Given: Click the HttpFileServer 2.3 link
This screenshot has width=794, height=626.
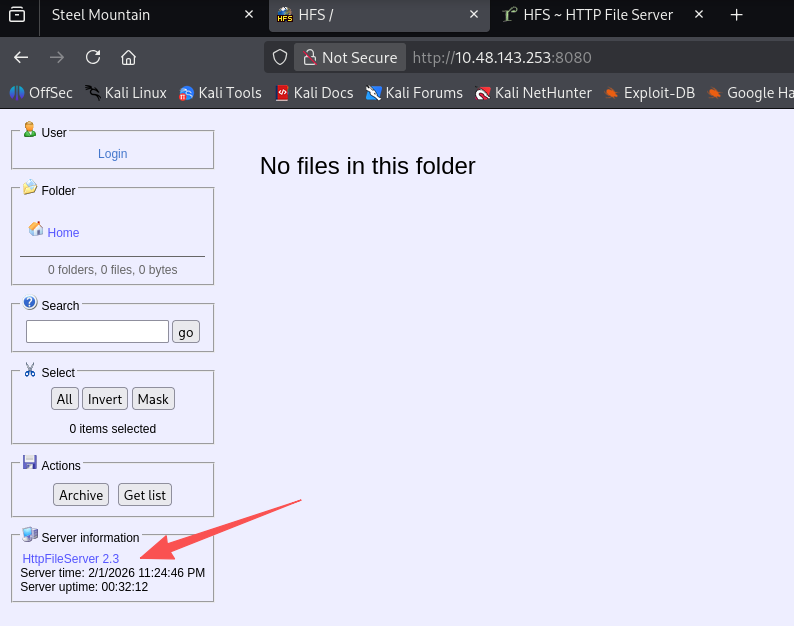Looking at the screenshot, I should tap(71, 559).
